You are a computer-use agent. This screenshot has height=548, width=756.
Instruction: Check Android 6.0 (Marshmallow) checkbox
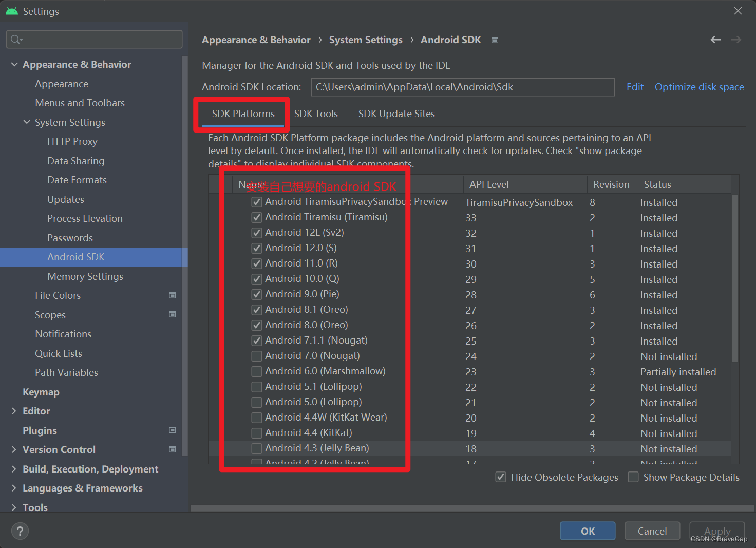pyautogui.click(x=257, y=371)
